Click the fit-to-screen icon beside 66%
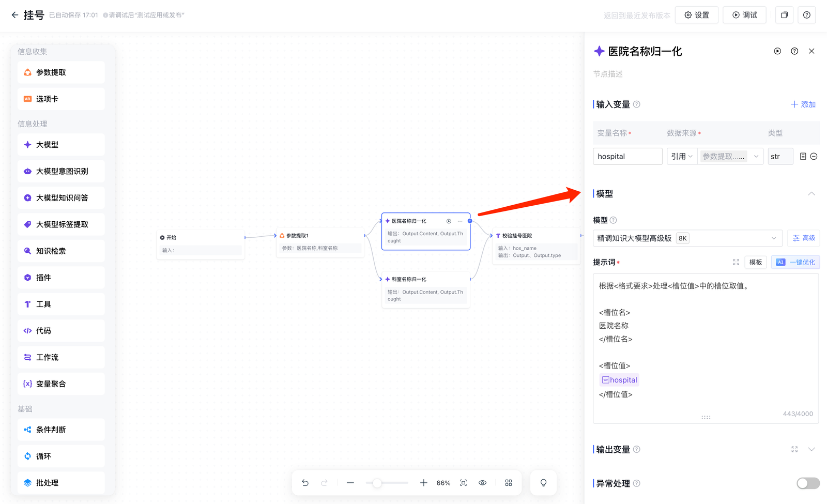Screen dimensions: 827x504 [464, 483]
